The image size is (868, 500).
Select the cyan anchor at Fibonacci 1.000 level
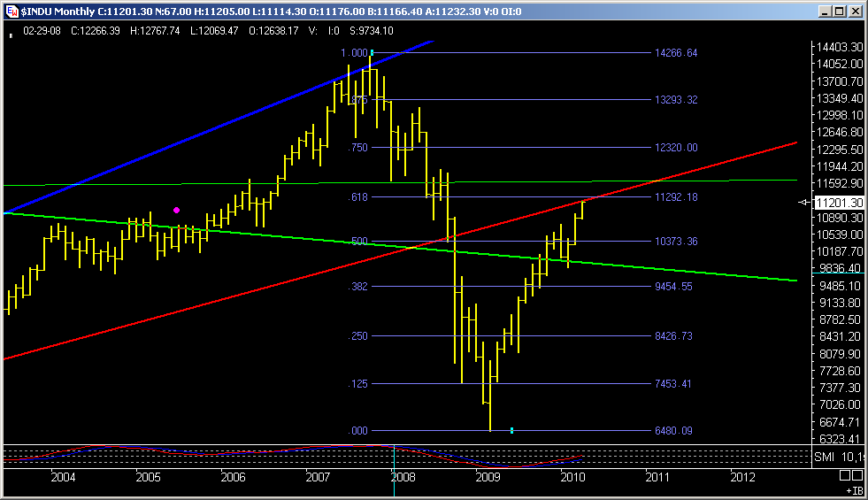(x=373, y=53)
